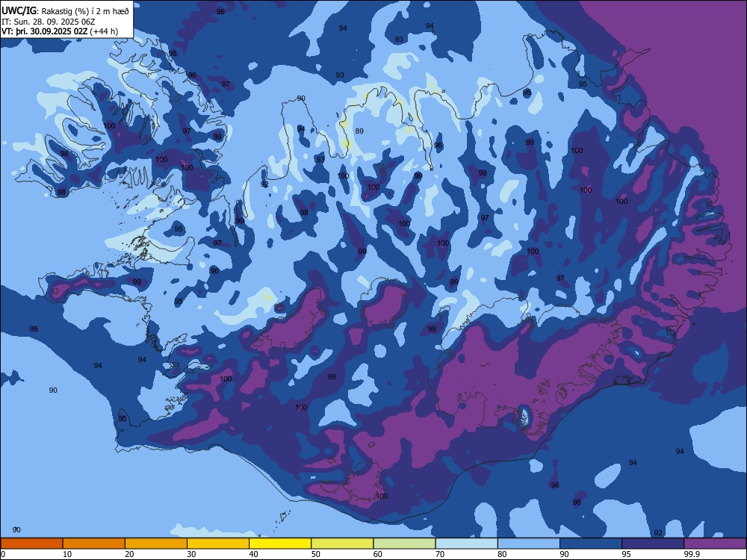Click the '0' legend scale label
This screenshot has width=747, height=560.
point(3,554)
